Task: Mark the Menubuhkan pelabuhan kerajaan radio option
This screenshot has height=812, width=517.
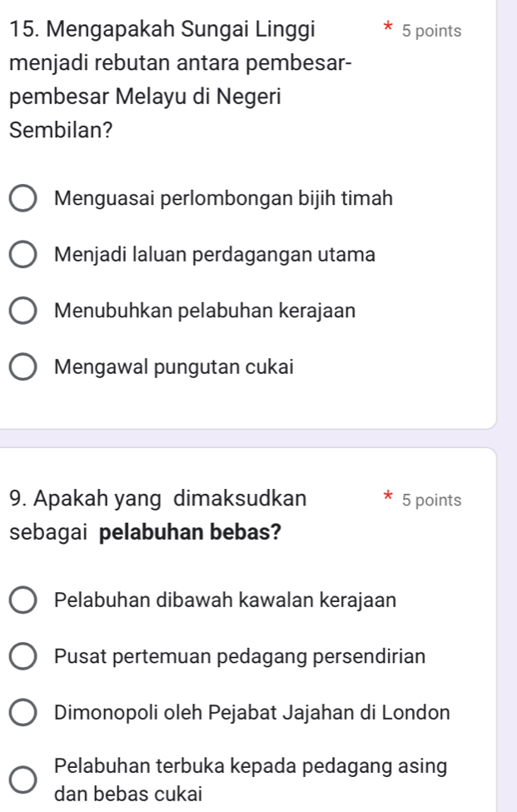Action: point(23,311)
